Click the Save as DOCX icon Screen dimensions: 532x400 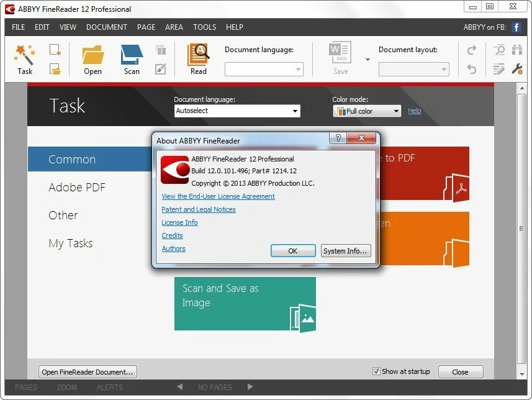(340, 58)
